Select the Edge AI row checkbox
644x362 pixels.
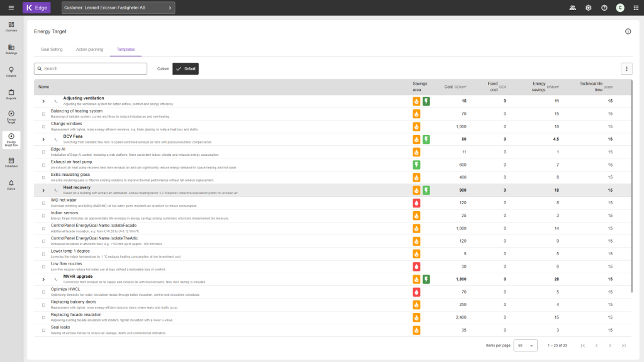[x=43, y=152]
